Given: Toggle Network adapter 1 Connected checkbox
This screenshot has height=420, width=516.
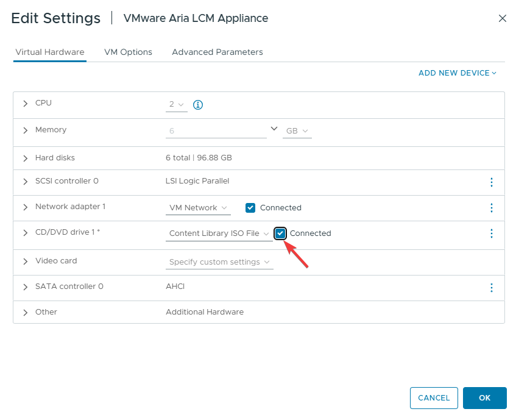Looking at the screenshot, I should click(250, 208).
